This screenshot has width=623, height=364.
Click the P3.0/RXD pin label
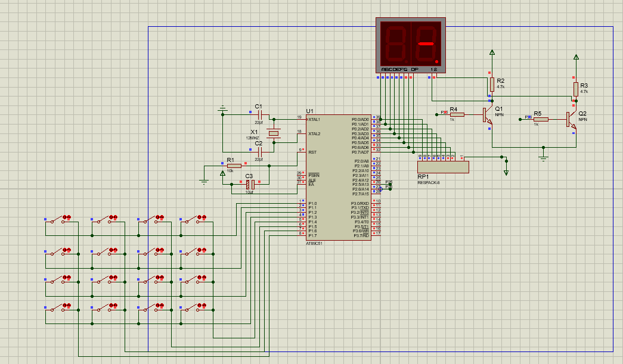click(360, 203)
